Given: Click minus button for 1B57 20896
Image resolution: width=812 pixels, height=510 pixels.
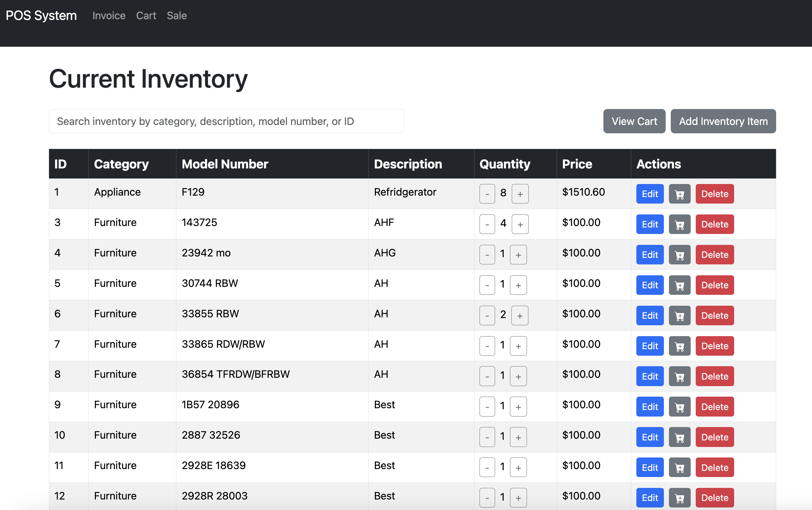Looking at the screenshot, I should (x=487, y=407).
